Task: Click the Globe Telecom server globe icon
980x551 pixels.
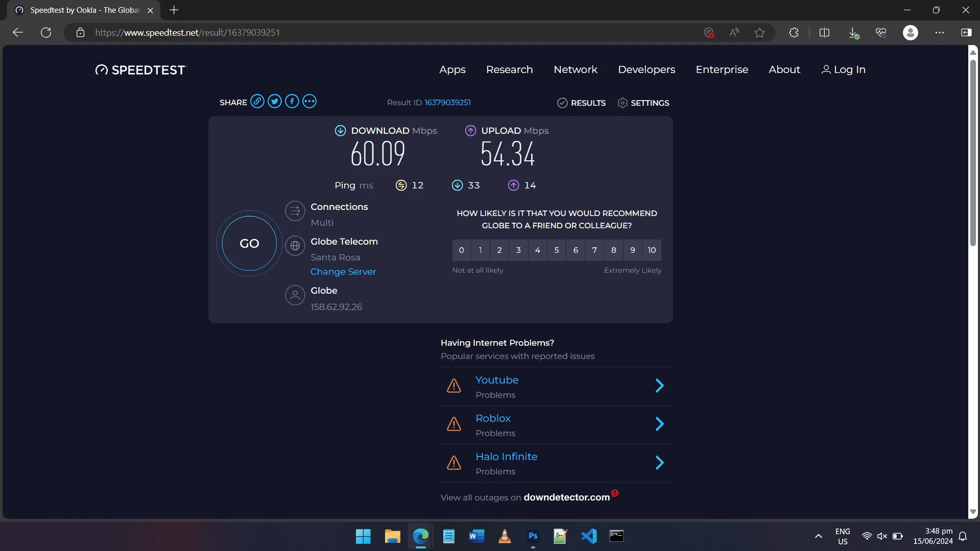Action: (295, 246)
